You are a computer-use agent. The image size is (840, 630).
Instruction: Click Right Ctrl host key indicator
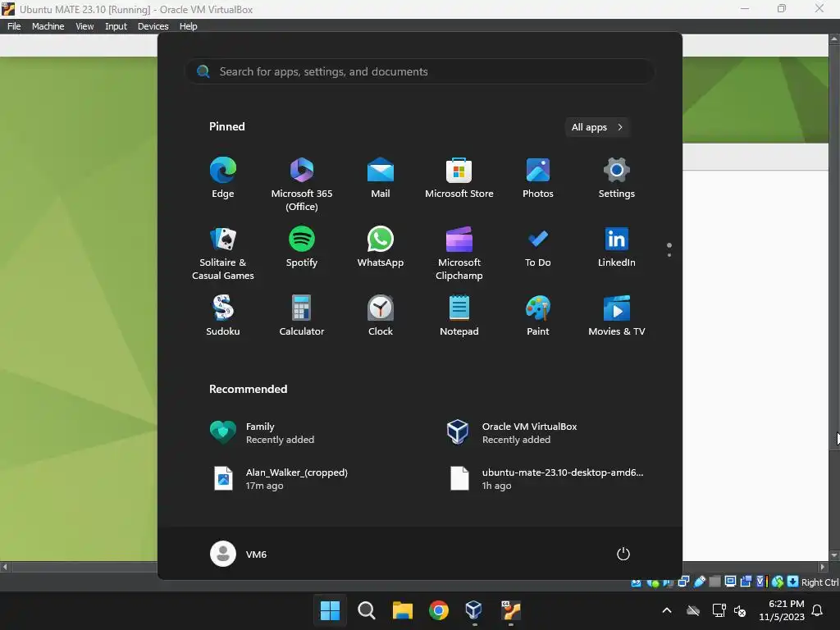pos(819,582)
